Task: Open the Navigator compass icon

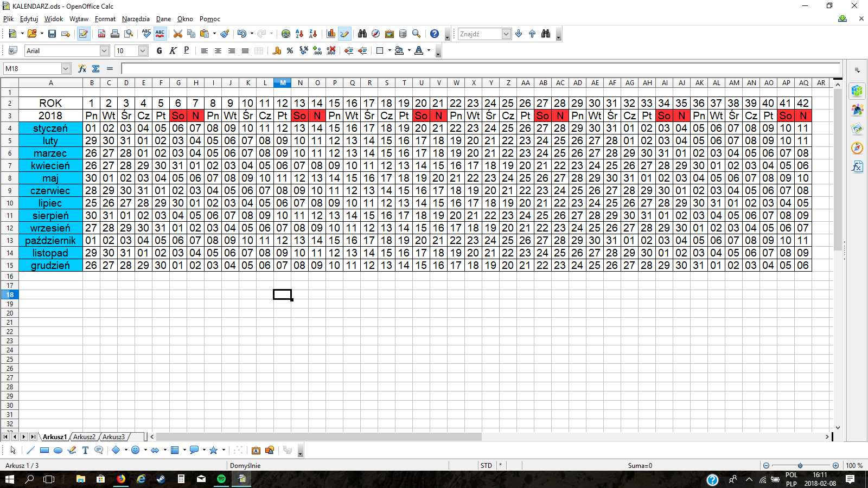Action: [x=375, y=34]
